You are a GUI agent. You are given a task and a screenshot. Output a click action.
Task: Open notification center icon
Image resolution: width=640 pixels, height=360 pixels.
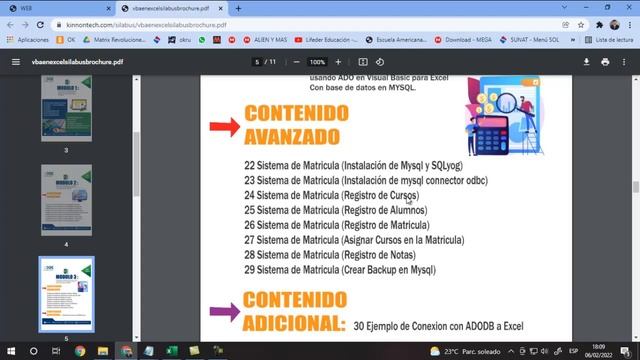(625, 351)
